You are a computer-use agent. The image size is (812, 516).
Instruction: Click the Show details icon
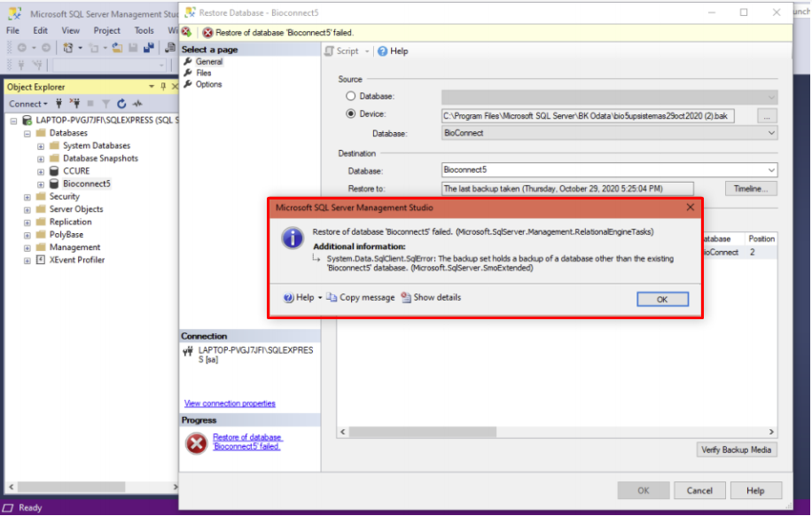click(x=406, y=297)
